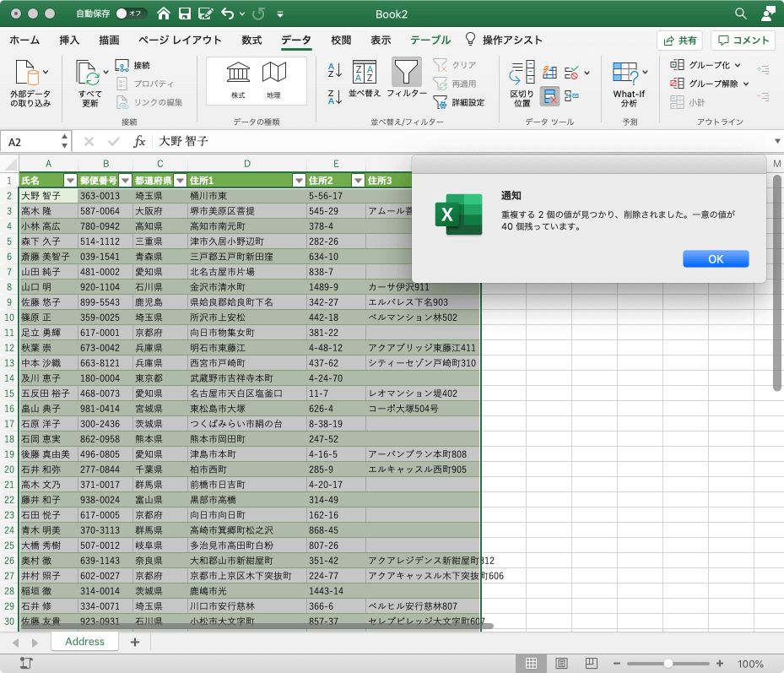The height and width of the screenshot is (673, 784).
Task: Click the Name Box showing A2
Action: 36,142
